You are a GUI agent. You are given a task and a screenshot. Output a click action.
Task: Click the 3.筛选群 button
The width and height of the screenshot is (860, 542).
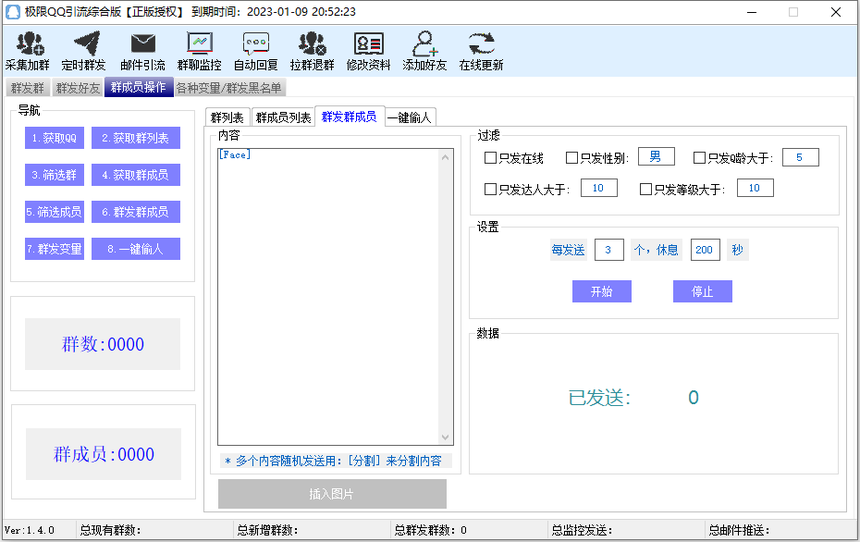[x=54, y=175]
